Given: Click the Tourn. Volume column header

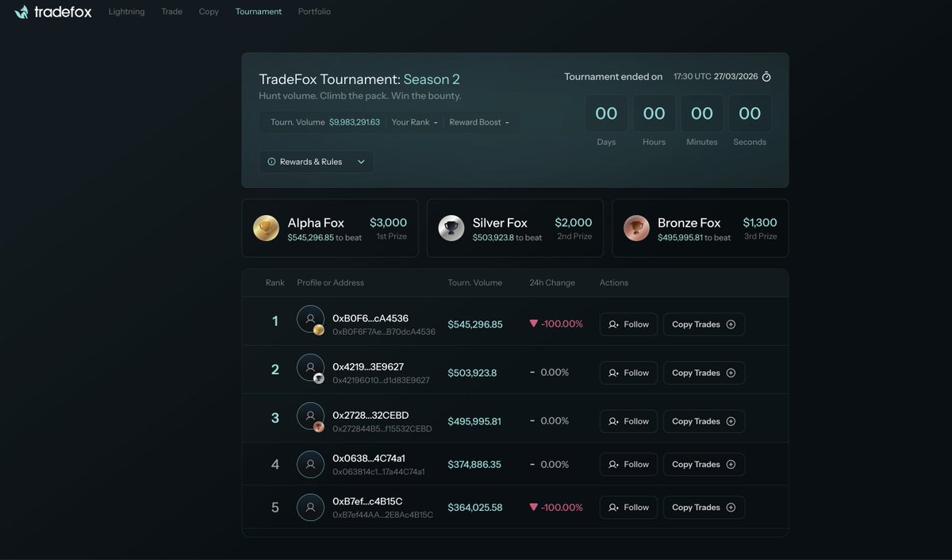Looking at the screenshot, I should [474, 282].
